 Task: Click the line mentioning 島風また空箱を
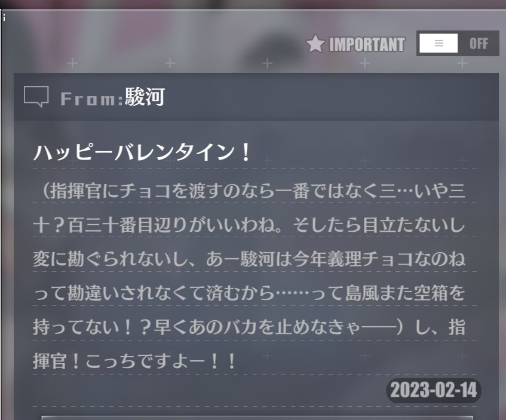point(249,293)
